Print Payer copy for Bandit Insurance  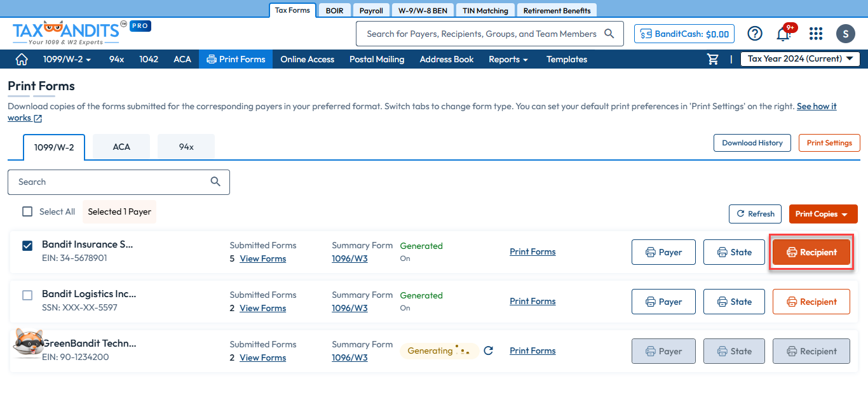(x=663, y=252)
